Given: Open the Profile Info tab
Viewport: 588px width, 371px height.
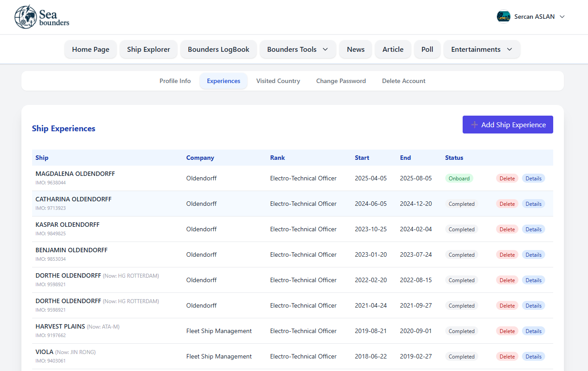Looking at the screenshot, I should (175, 81).
